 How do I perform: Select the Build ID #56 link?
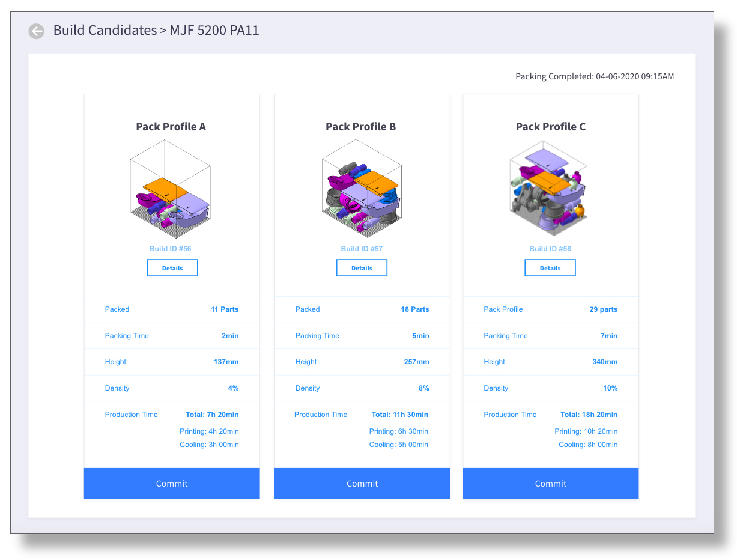171,249
